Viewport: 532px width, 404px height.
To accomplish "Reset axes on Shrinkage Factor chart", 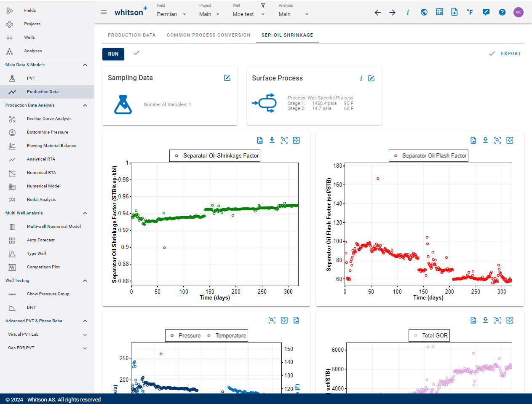I will pyautogui.click(x=297, y=140).
